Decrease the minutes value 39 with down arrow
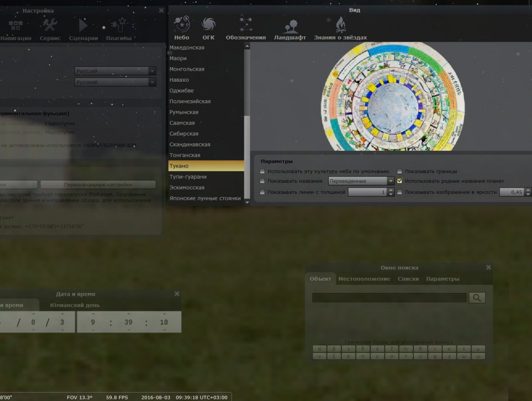 pyautogui.click(x=128, y=330)
